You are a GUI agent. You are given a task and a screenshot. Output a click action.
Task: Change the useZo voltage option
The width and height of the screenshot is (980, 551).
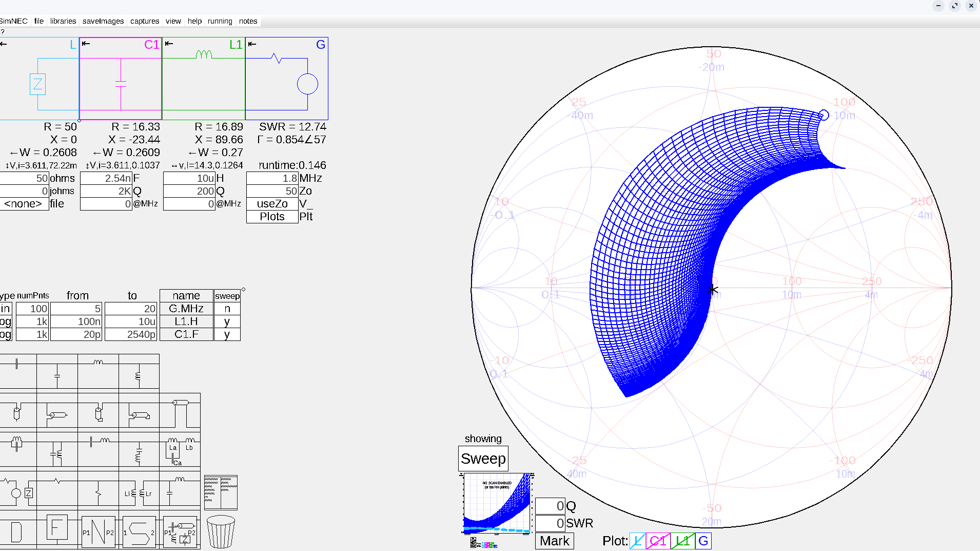point(272,204)
